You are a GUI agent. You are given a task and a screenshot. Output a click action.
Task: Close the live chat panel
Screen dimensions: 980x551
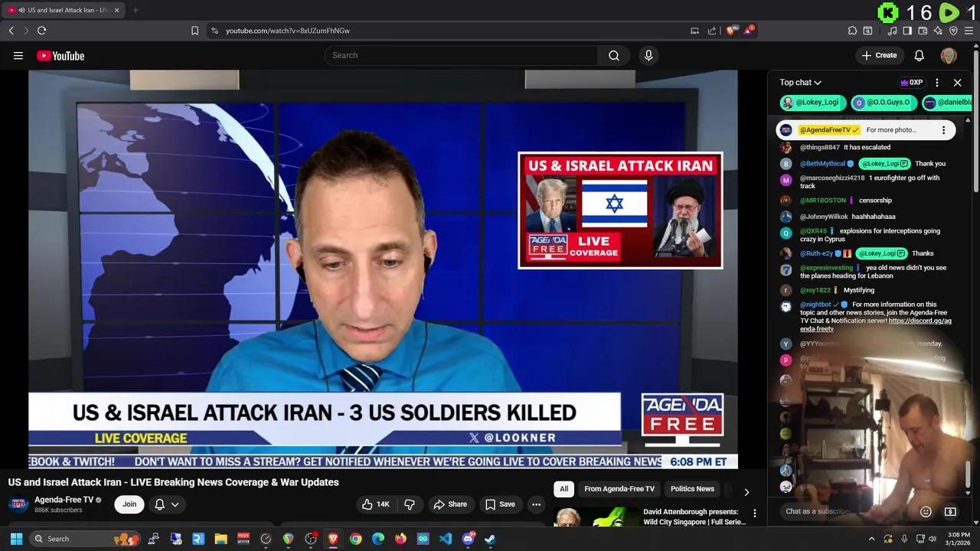click(x=957, y=83)
